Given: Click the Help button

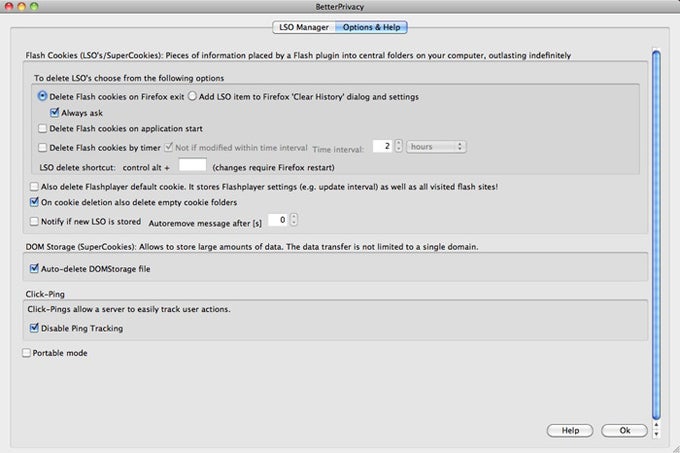Looking at the screenshot, I should tap(570, 430).
